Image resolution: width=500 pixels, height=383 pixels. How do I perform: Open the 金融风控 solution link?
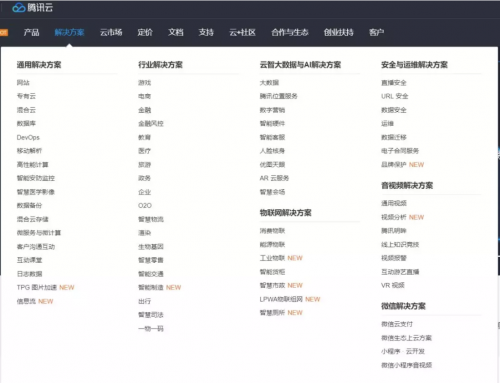(x=151, y=124)
